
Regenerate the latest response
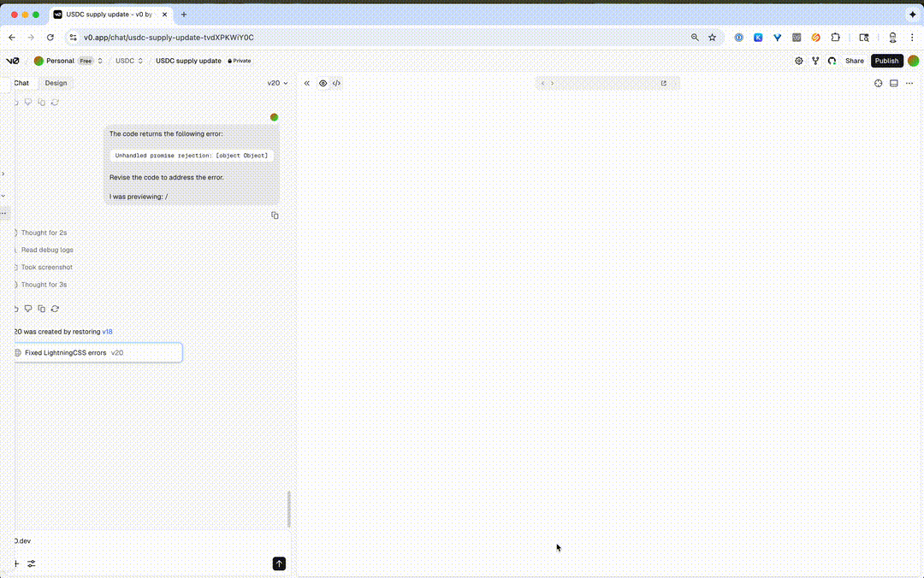(x=55, y=309)
